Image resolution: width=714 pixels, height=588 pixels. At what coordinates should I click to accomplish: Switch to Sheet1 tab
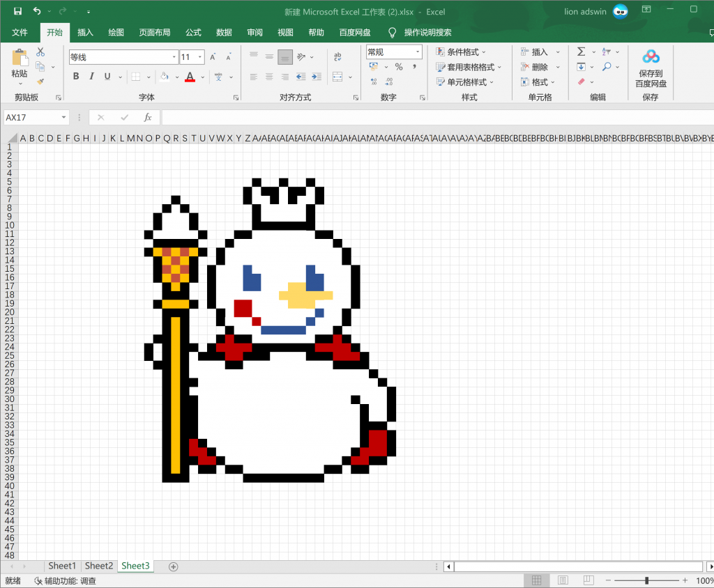coord(62,566)
